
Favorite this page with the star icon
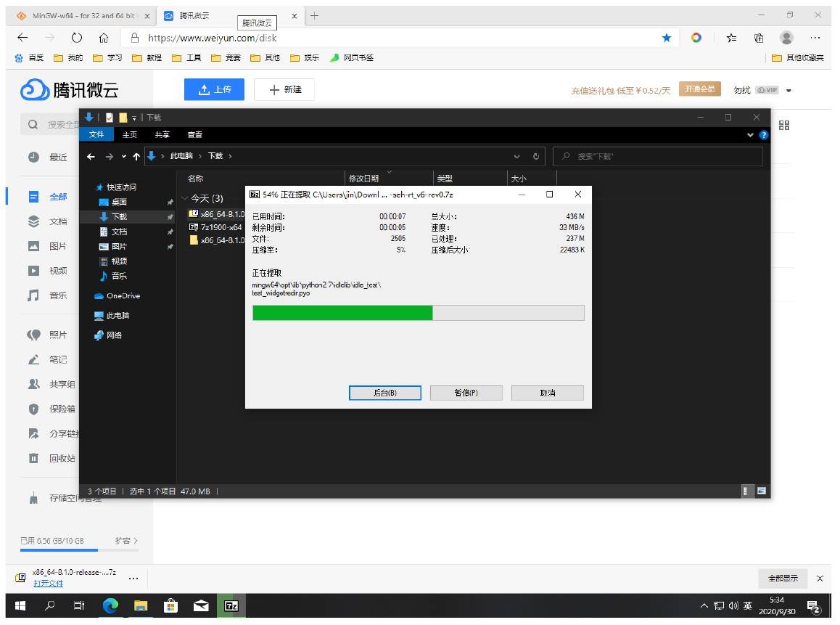667,38
